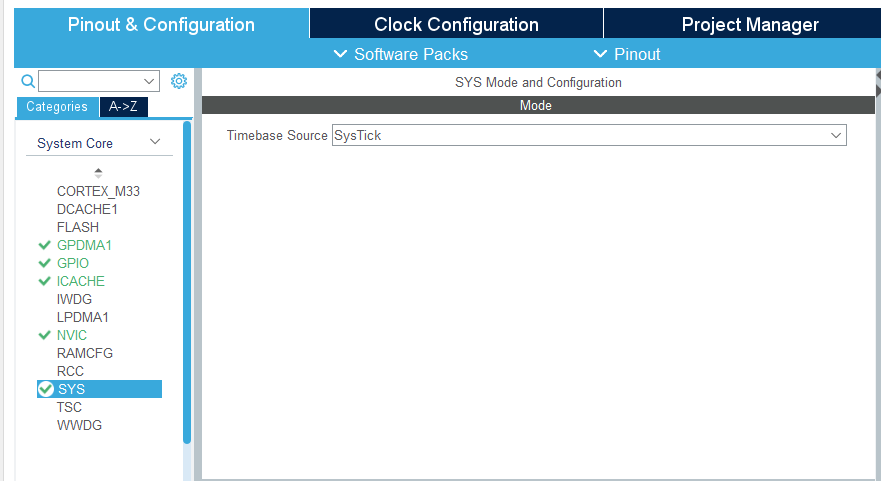Open the peripheral list settings gear
Viewport: 881px width, 481px height.
pos(179,81)
